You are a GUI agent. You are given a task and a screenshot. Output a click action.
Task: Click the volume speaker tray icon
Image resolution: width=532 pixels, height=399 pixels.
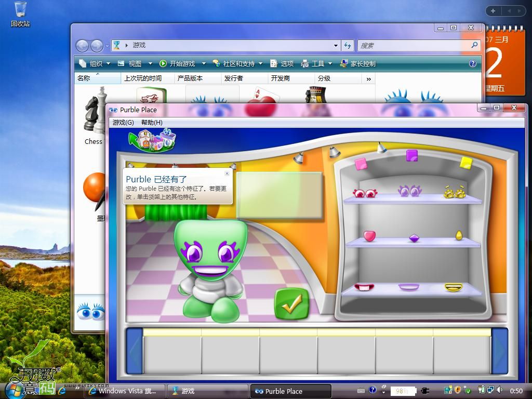click(499, 390)
